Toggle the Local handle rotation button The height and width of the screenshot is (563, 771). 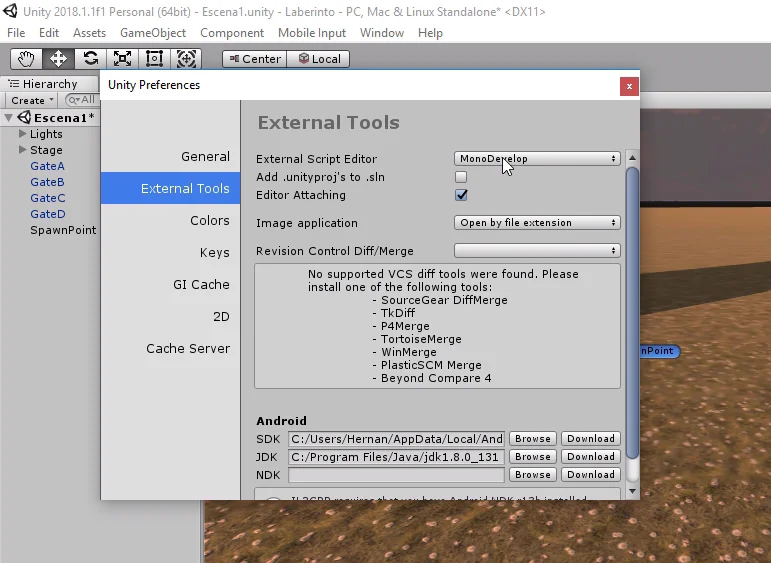point(318,59)
